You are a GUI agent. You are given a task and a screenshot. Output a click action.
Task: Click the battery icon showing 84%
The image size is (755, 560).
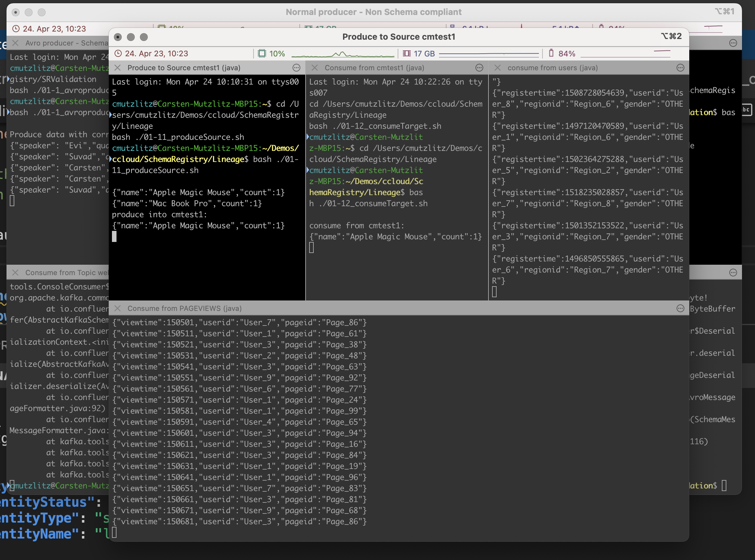(x=551, y=53)
